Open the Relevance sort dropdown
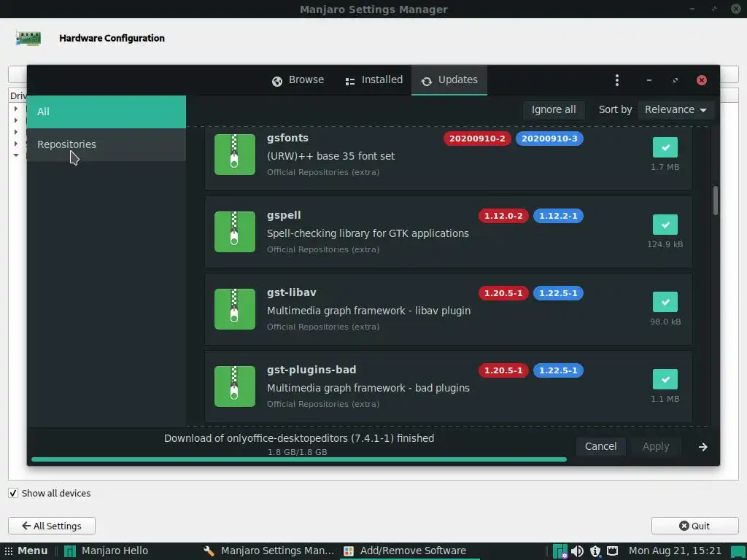 (675, 109)
